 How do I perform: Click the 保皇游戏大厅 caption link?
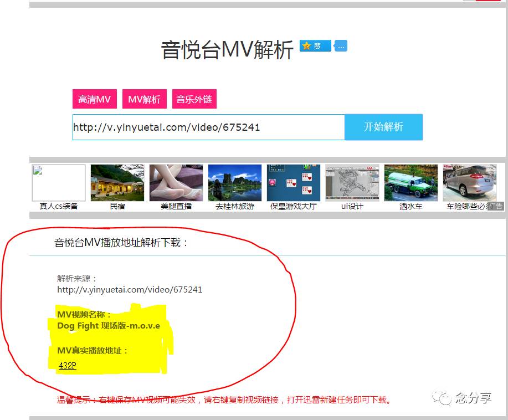pyautogui.click(x=294, y=206)
